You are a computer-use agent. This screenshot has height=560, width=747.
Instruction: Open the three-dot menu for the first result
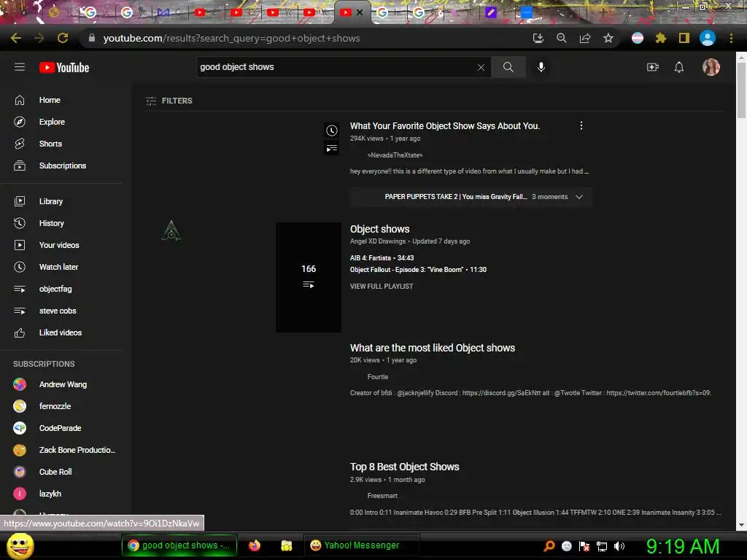coord(581,125)
